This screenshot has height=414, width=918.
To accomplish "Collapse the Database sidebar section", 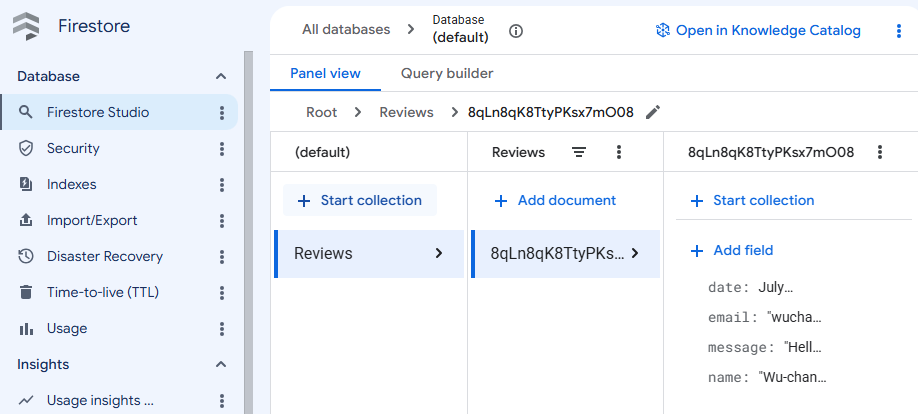I will (x=221, y=76).
